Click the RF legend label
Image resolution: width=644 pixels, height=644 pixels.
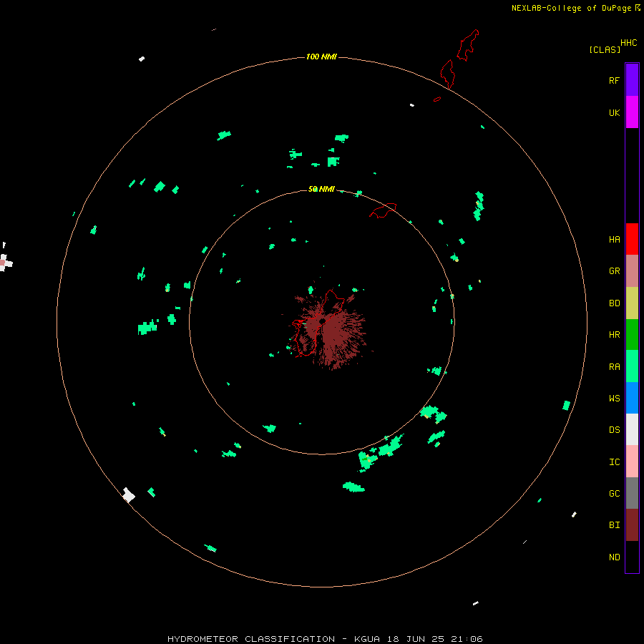[x=614, y=80]
